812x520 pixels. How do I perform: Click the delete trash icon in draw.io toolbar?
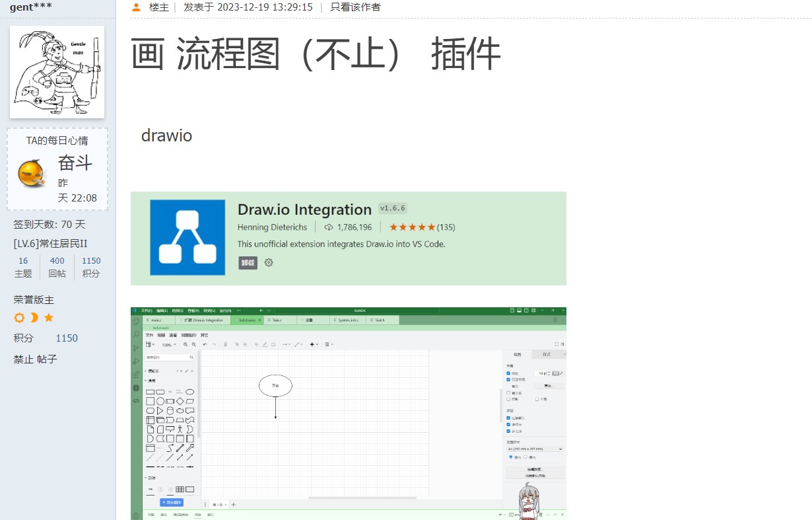[225, 344]
